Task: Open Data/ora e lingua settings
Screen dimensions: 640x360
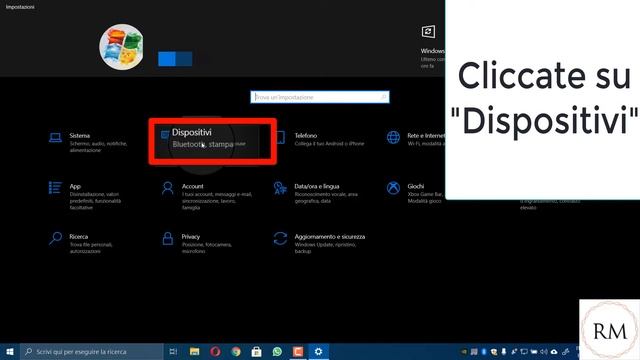Action: click(316, 193)
